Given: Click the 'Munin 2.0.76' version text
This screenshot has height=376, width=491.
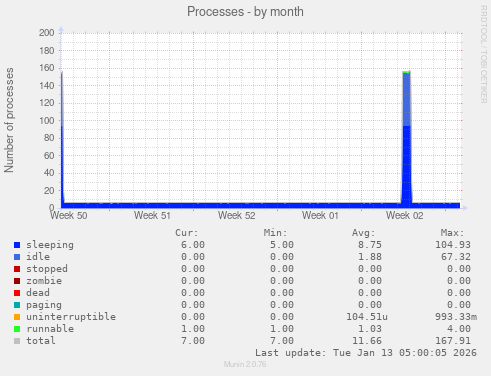Looking at the screenshot, I should [x=245, y=364].
